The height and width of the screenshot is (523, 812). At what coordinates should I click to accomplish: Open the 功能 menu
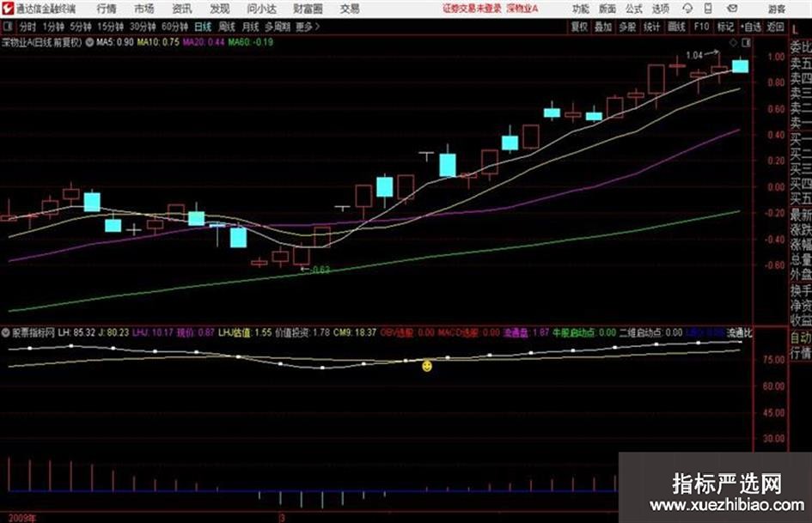click(x=581, y=9)
